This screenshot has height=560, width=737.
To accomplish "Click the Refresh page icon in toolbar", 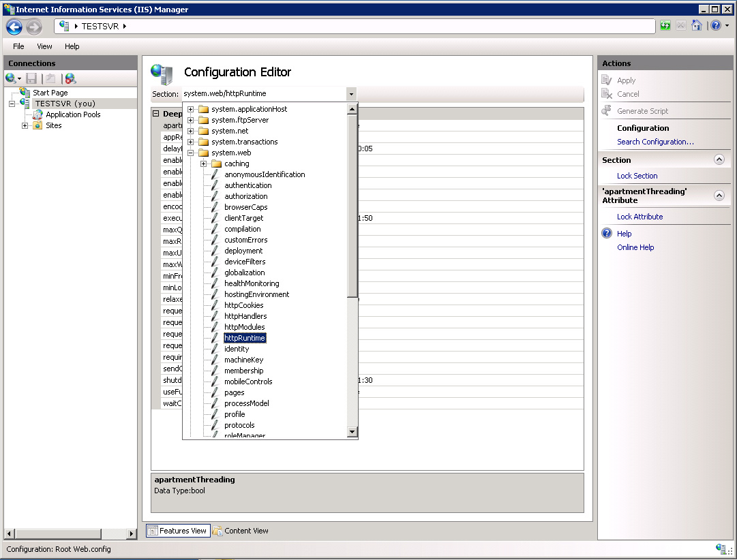I will (x=665, y=25).
